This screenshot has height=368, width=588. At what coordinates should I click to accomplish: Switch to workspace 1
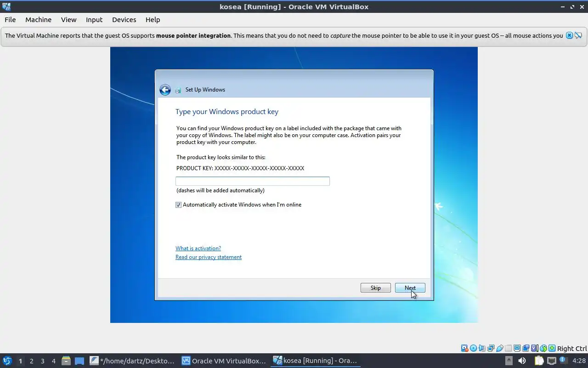[20, 361]
